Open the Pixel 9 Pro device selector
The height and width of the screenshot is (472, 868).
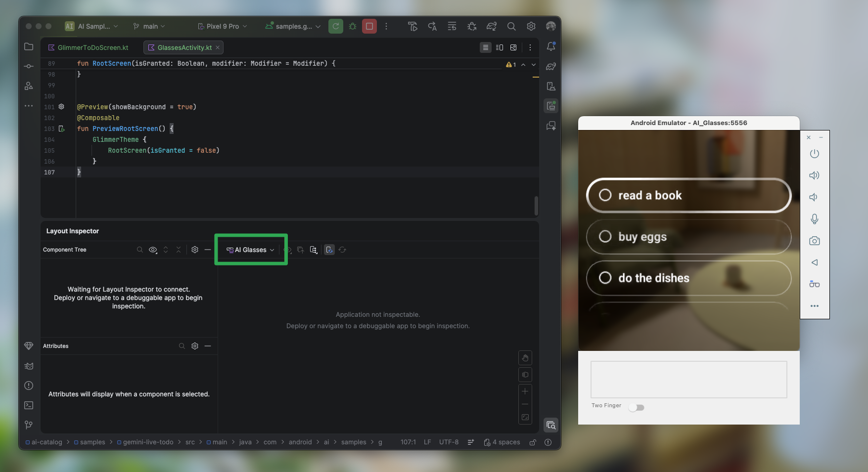(x=222, y=26)
